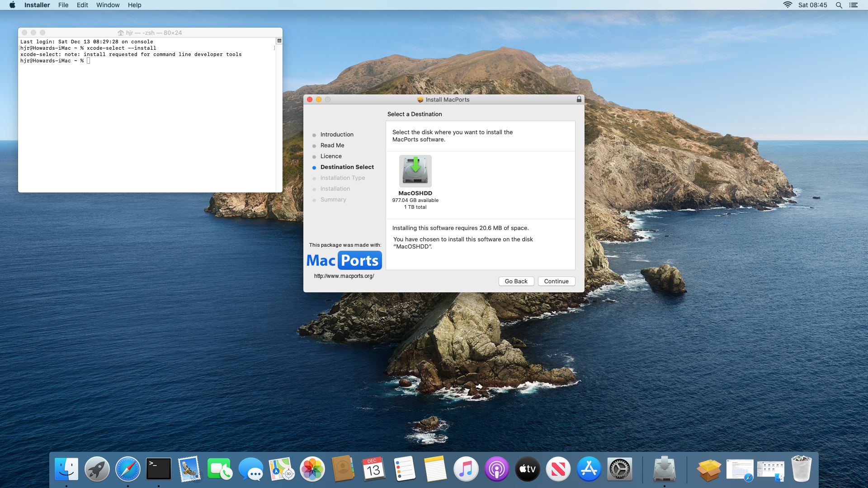The height and width of the screenshot is (488, 868).
Task: Open the Apple menu
Action: tap(12, 5)
